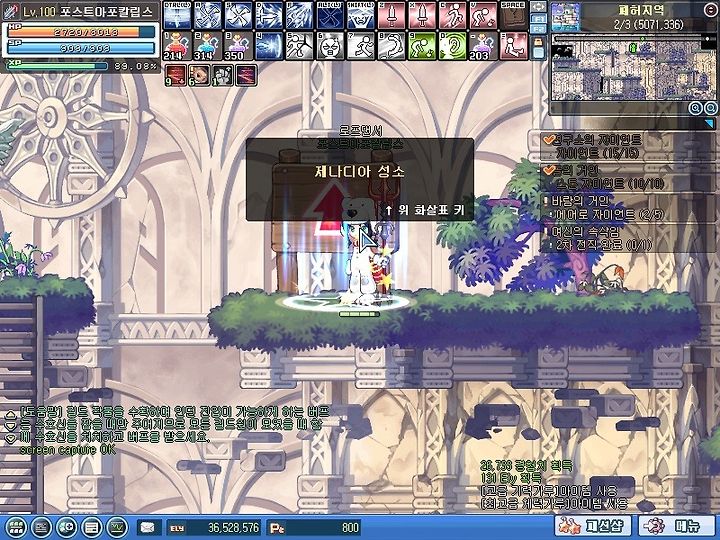Open the first round menu button bottom-left

click(16, 528)
